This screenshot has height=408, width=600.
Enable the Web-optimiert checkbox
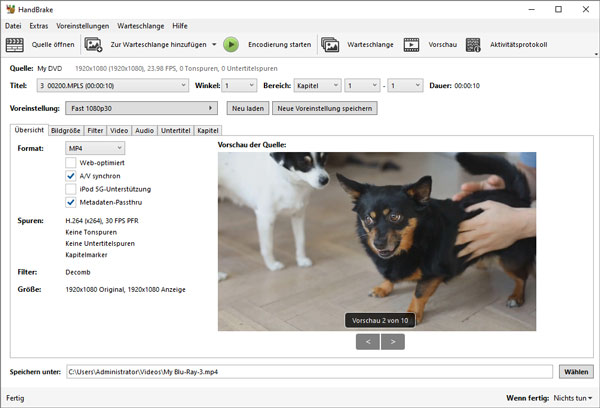click(70, 163)
